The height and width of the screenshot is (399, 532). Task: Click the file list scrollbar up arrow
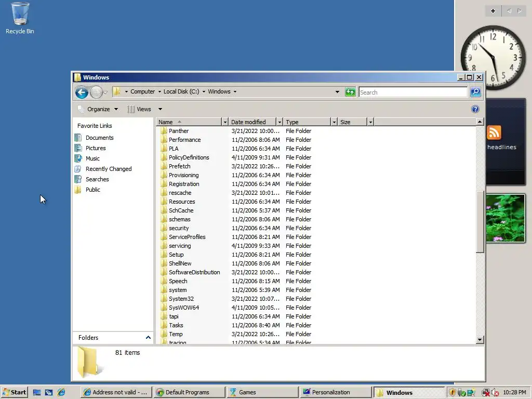(x=480, y=122)
